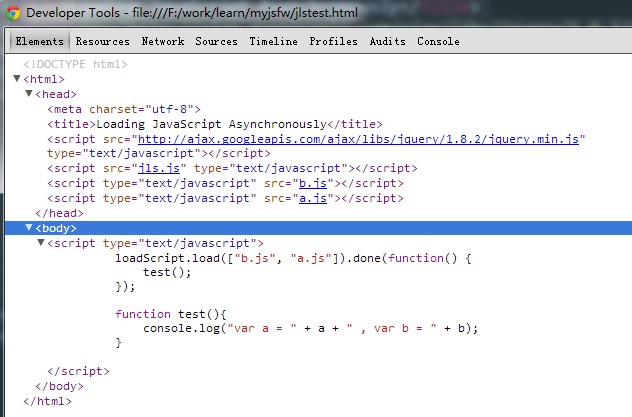Select the closing html tag row
The height and width of the screenshot is (417, 632).
pos(48,401)
